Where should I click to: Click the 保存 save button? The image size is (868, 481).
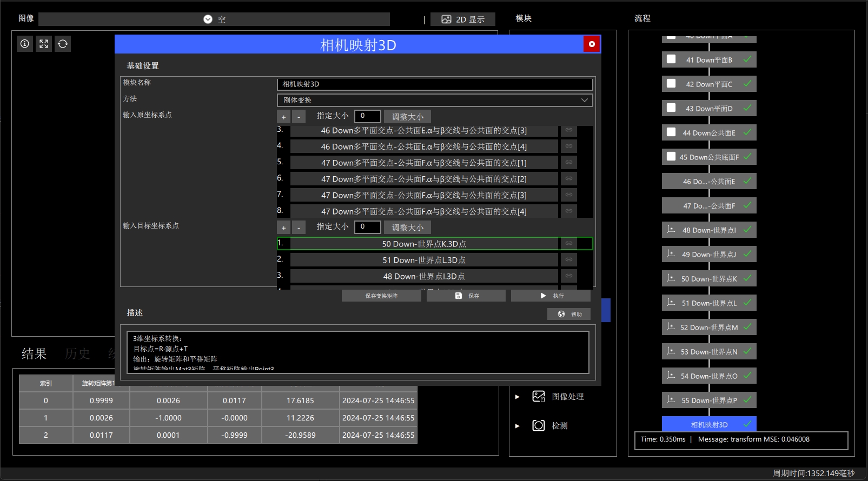click(466, 296)
